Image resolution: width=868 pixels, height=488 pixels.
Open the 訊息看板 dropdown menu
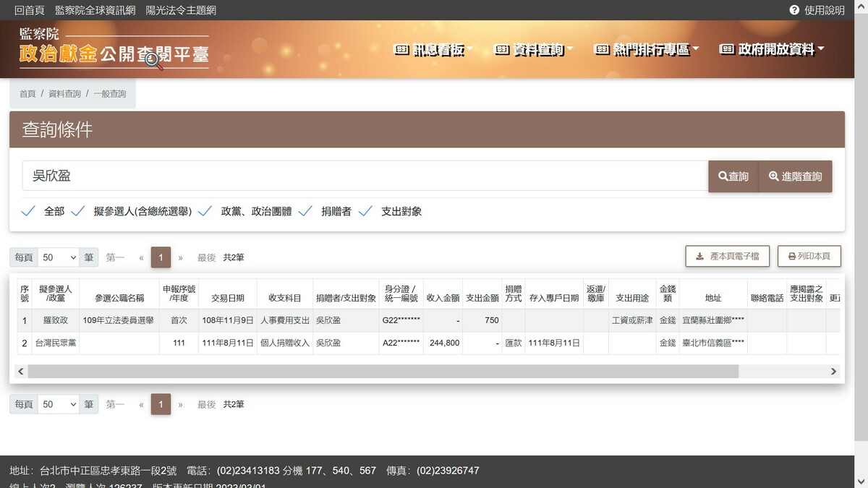pyautogui.click(x=433, y=49)
